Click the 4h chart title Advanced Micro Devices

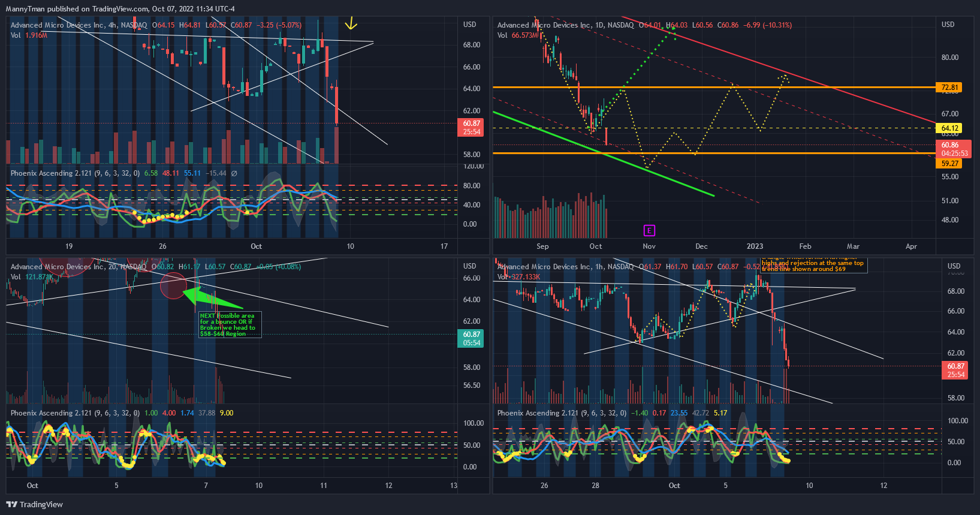click(x=58, y=25)
